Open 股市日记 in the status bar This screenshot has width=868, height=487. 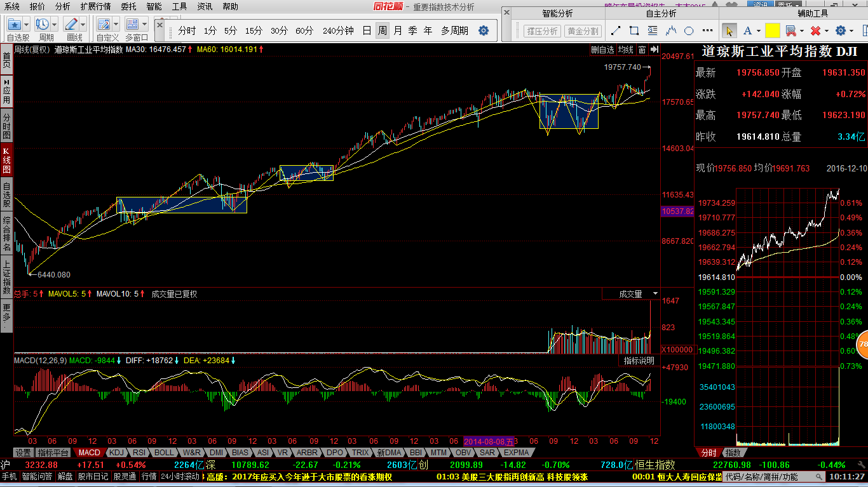tap(93, 476)
